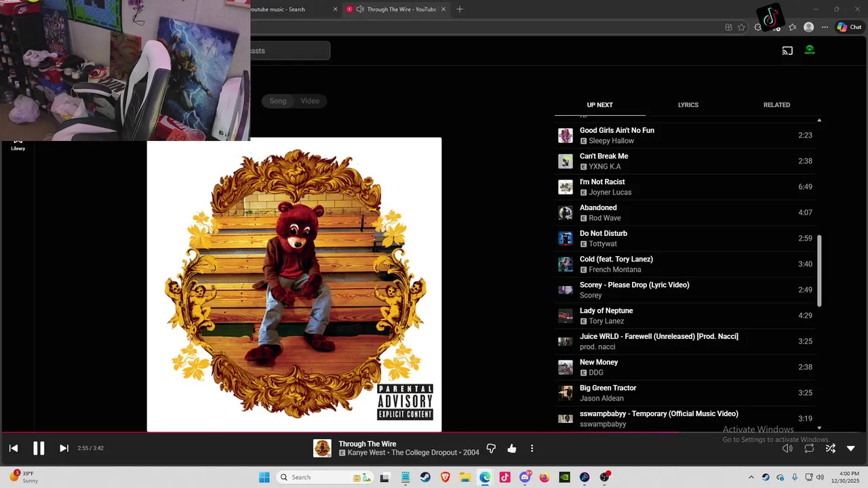The image size is (868, 488).
Task: Select Do Not Disturb by Tottywat
Action: (685, 239)
